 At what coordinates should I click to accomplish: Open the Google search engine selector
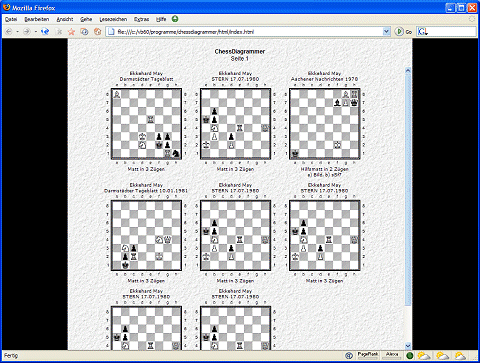pyautogui.click(x=422, y=32)
